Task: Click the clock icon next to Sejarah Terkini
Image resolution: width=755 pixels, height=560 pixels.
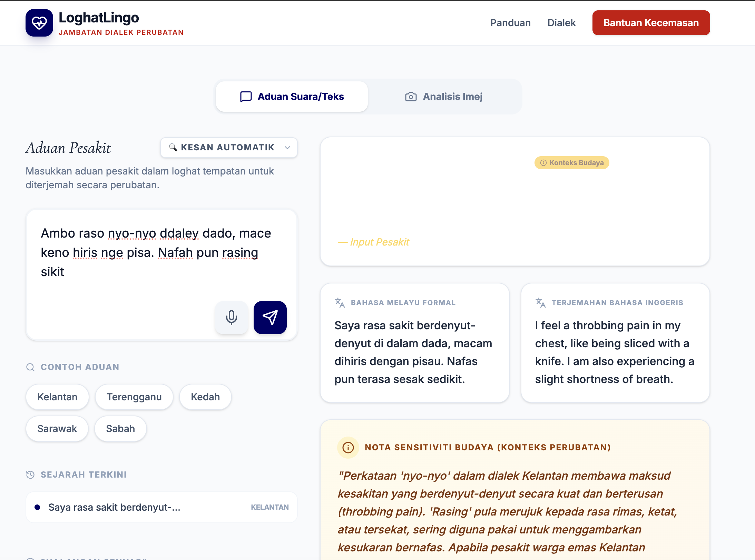Action: click(x=30, y=475)
